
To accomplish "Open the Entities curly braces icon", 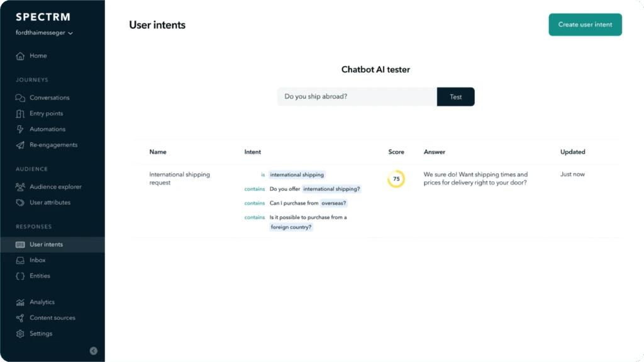I will (20, 276).
